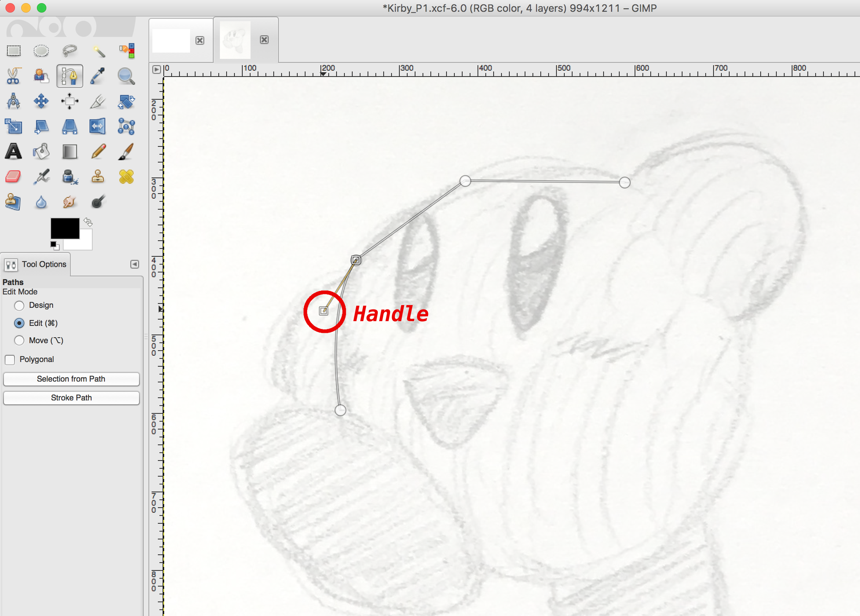Select the Alignment tool
This screenshot has height=616, width=860.
coord(70,101)
